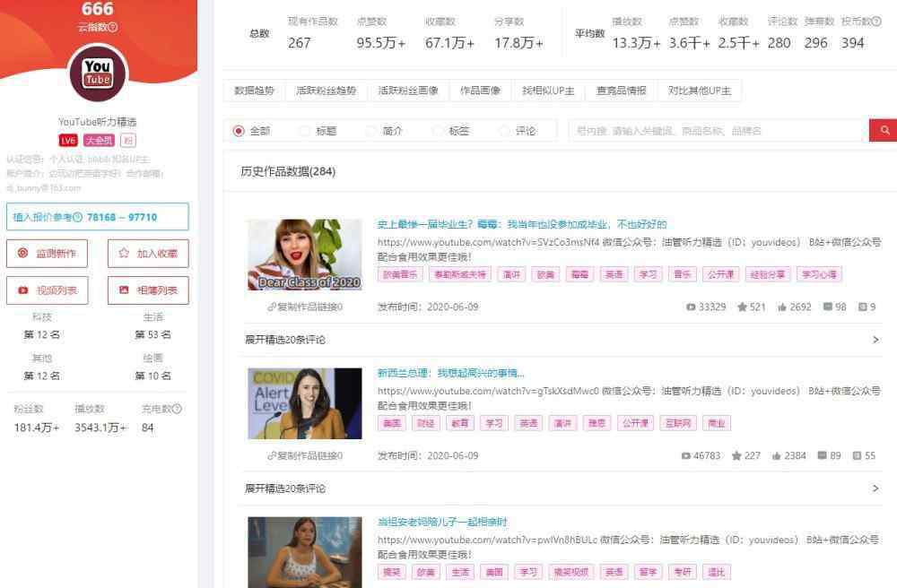Click help icon beside 云指数
The image size is (897, 588).
pos(113,27)
